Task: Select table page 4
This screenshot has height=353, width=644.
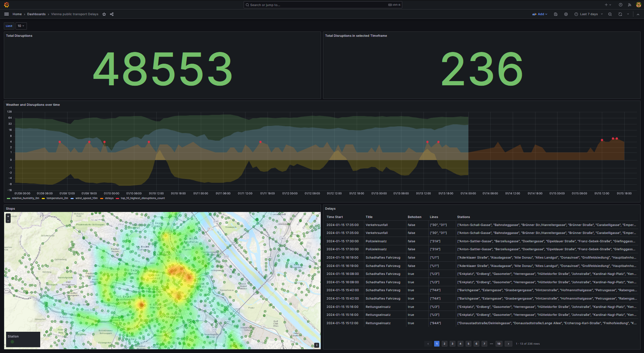Action: [460, 344]
